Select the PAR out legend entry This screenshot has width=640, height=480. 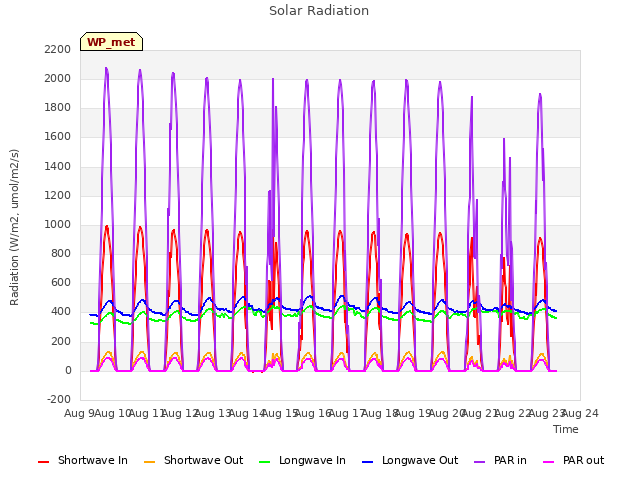point(573,460)
